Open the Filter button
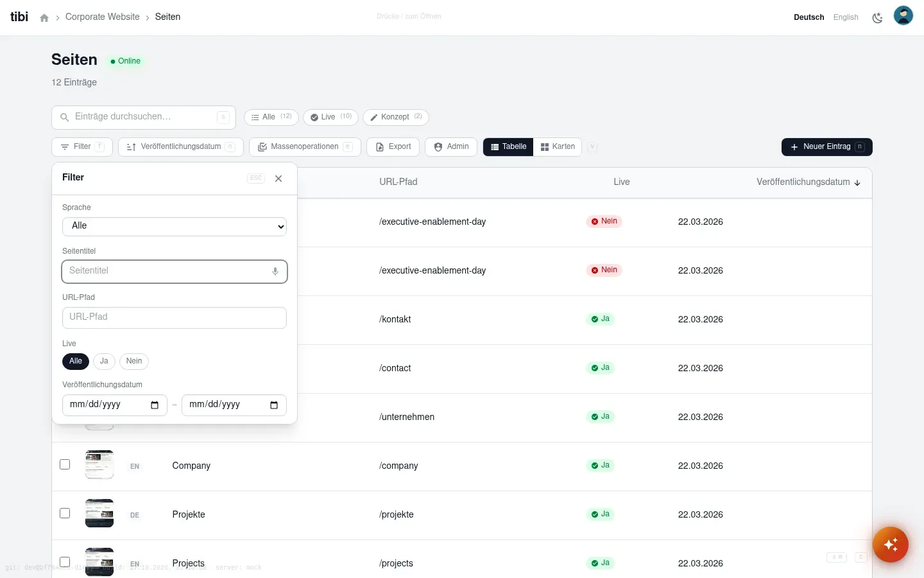 pyautogui.click(x=82, y=147)
